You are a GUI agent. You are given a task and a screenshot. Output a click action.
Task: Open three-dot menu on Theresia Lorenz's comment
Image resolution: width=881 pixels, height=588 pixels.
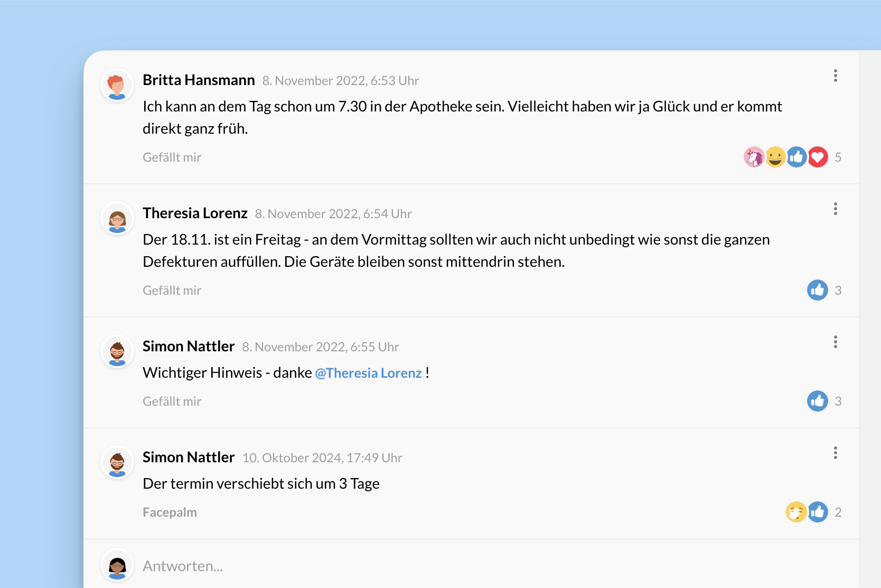coord(835,209)
